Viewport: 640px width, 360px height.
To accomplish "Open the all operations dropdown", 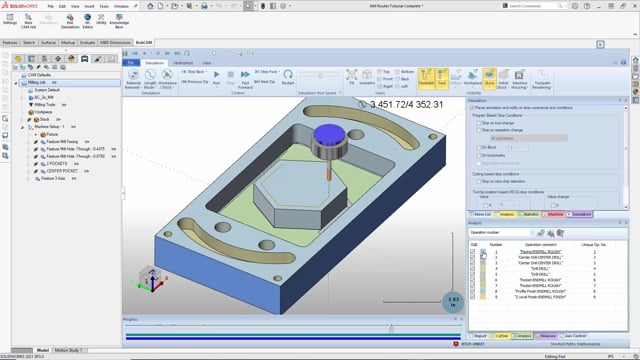I will pyautogui.click(x=529, y=138).
